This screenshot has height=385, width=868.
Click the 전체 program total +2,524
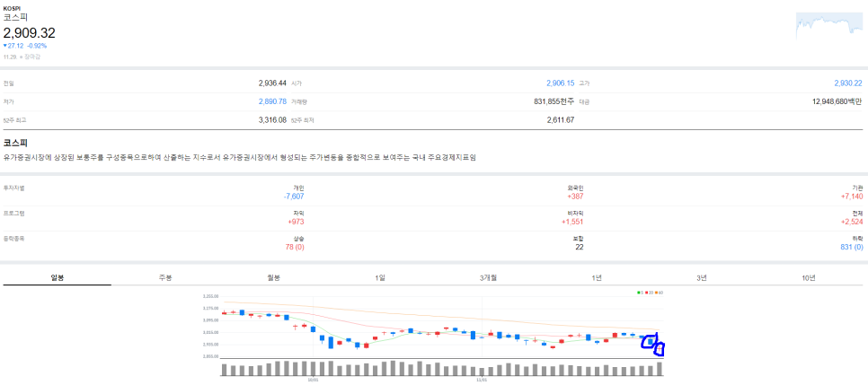click(x=852, y=222)
